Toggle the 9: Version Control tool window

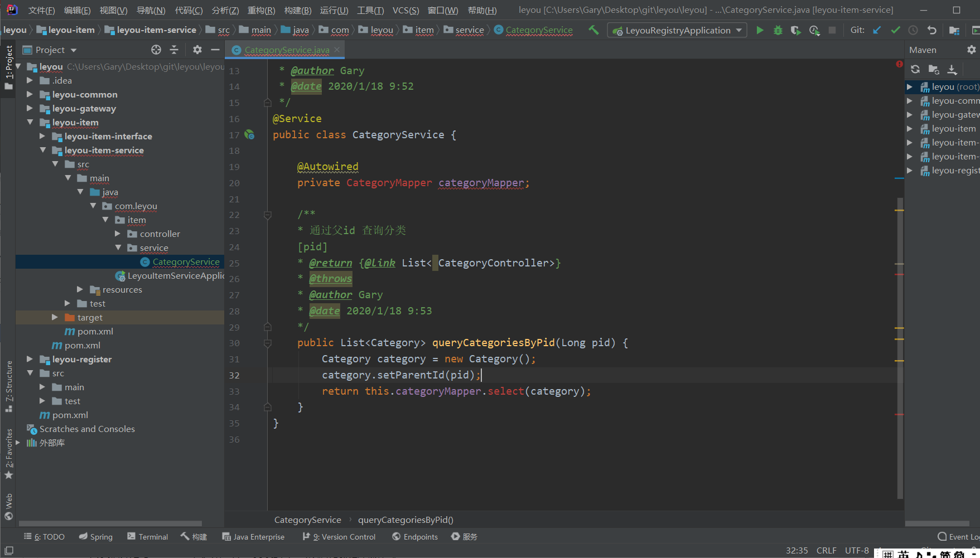(339, 536)
